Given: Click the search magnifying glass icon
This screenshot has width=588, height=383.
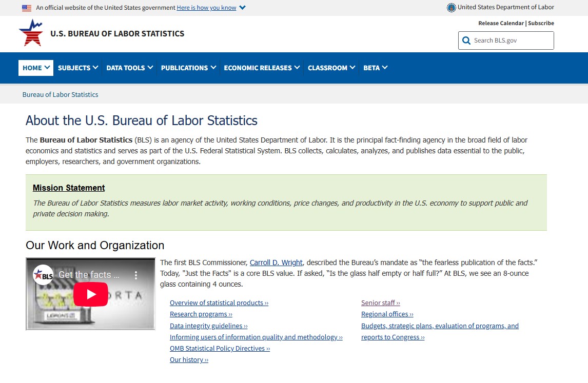Looking at the screenshot, I should pos(466,41).
